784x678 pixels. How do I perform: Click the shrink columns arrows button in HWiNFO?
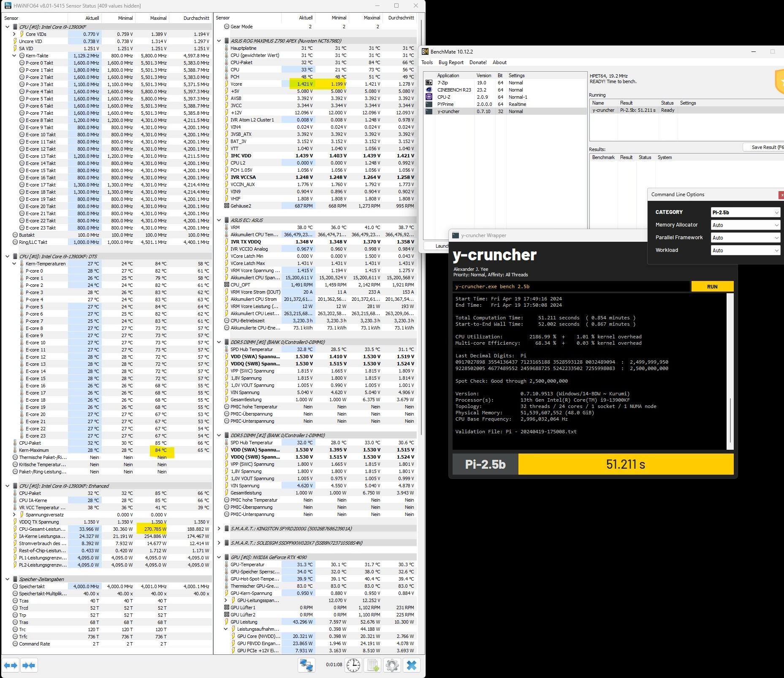click(x=29, y=665)
